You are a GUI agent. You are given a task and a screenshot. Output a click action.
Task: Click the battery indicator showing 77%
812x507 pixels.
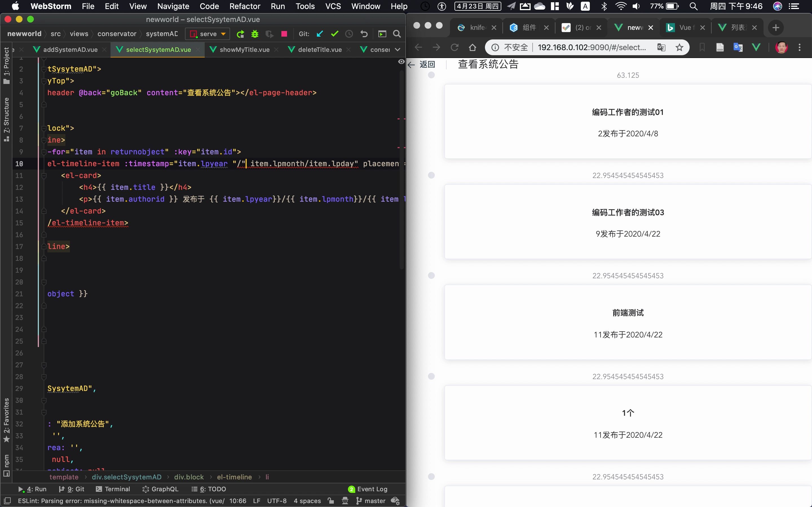pos(664,6)
